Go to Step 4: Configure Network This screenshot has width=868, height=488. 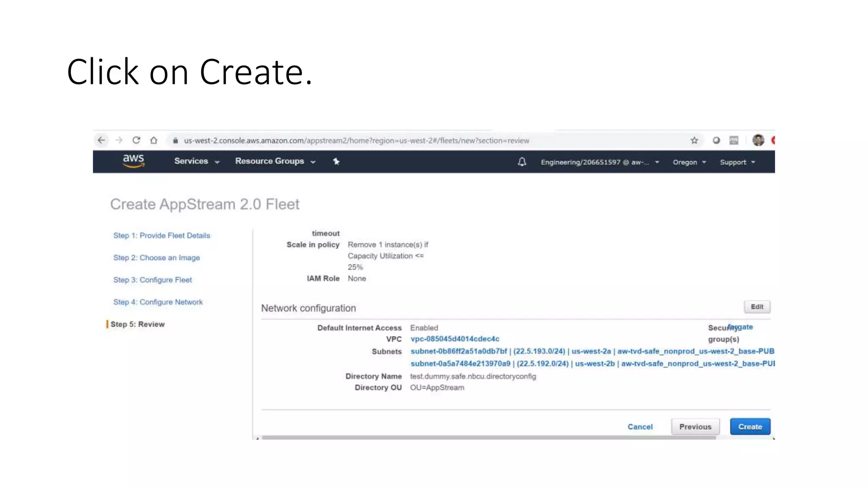[x=158, y=302]
